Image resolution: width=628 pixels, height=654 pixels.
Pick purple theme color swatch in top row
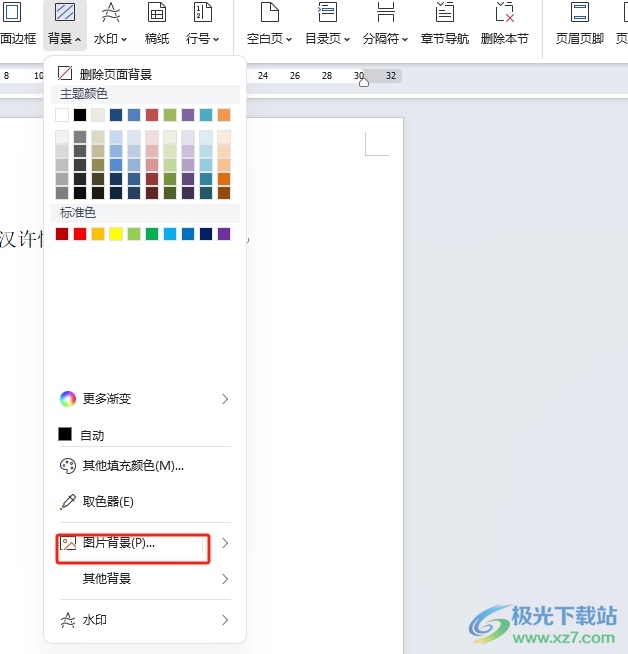click(188, 115)
